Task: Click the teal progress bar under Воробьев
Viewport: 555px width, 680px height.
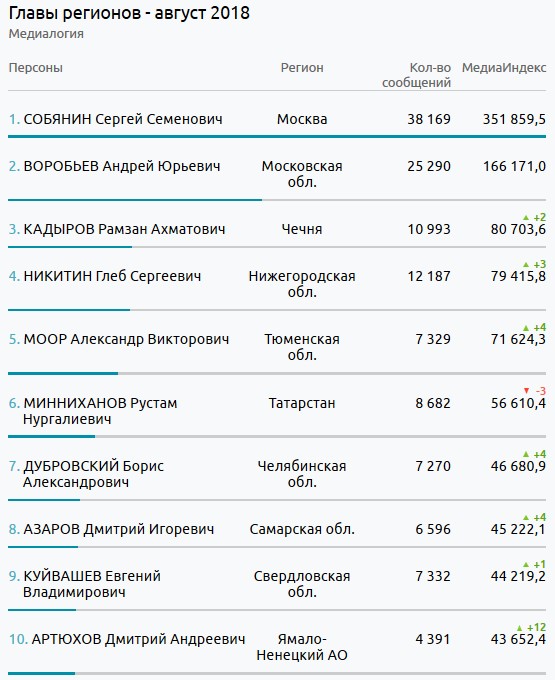Action: [x=135, y=200]
